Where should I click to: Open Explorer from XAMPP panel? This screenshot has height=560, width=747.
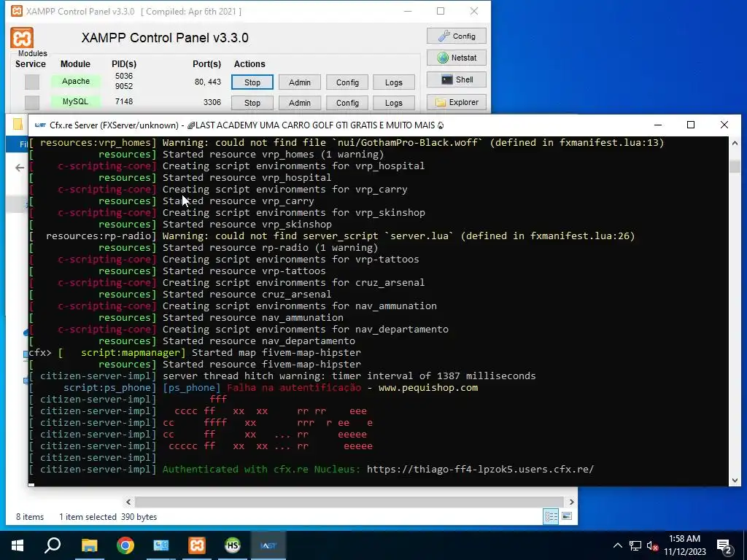(457, 102)
